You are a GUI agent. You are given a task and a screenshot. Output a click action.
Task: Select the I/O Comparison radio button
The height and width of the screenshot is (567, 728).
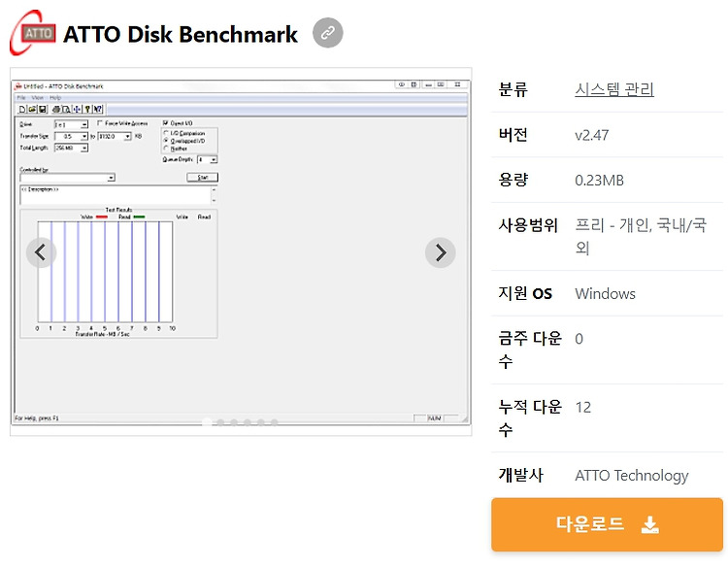pos(166,133)
